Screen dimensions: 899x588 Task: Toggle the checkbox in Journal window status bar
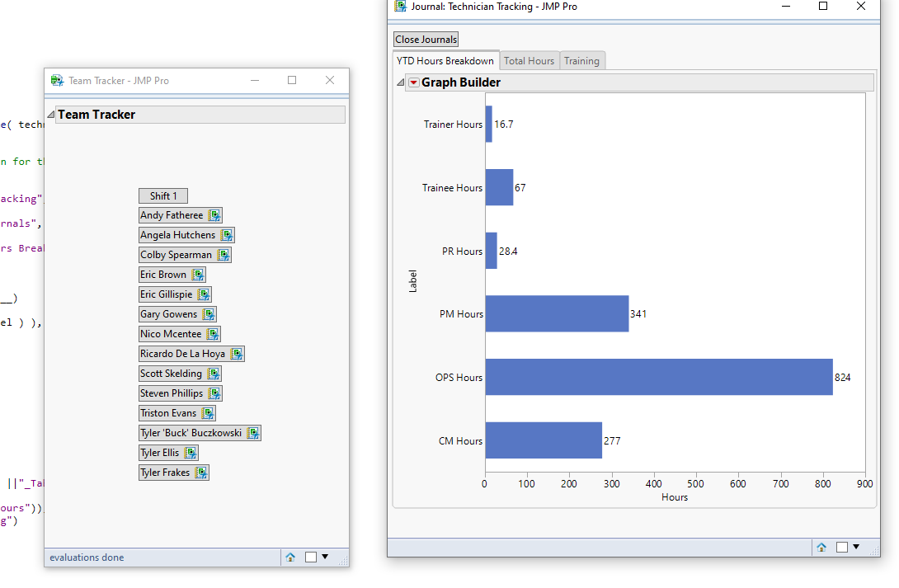(841, 547)
